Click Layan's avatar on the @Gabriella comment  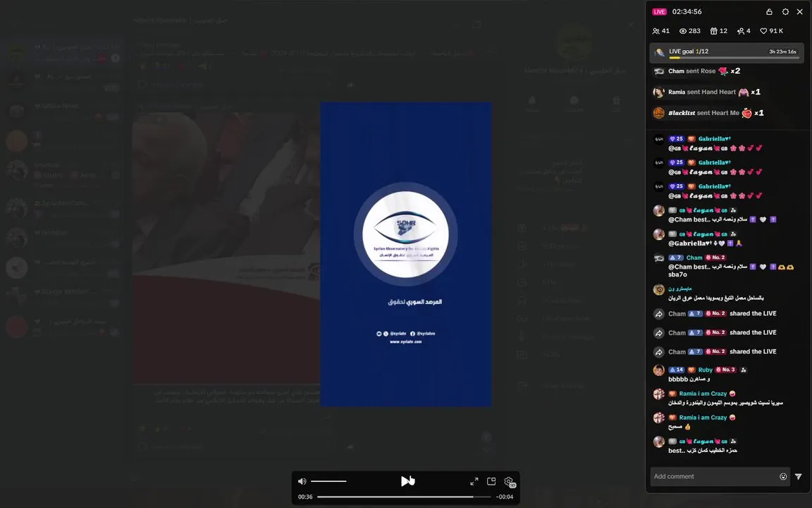tap(659, 234)
